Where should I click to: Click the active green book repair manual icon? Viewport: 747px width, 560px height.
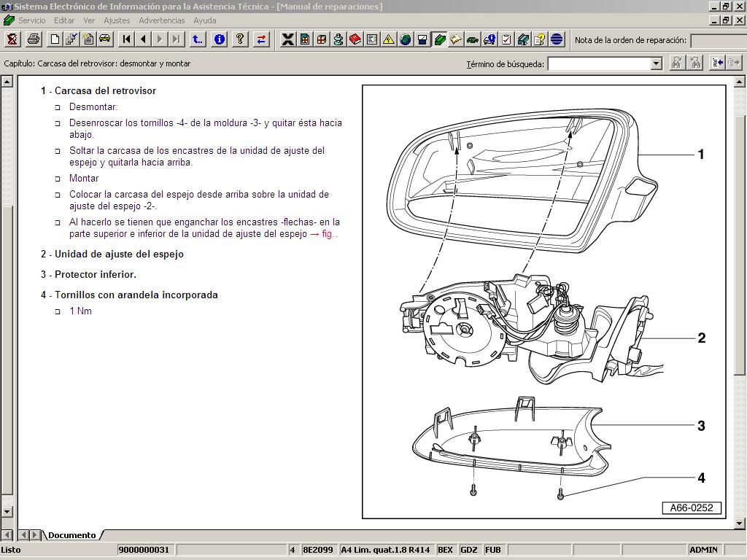click(x=439, y=39)
